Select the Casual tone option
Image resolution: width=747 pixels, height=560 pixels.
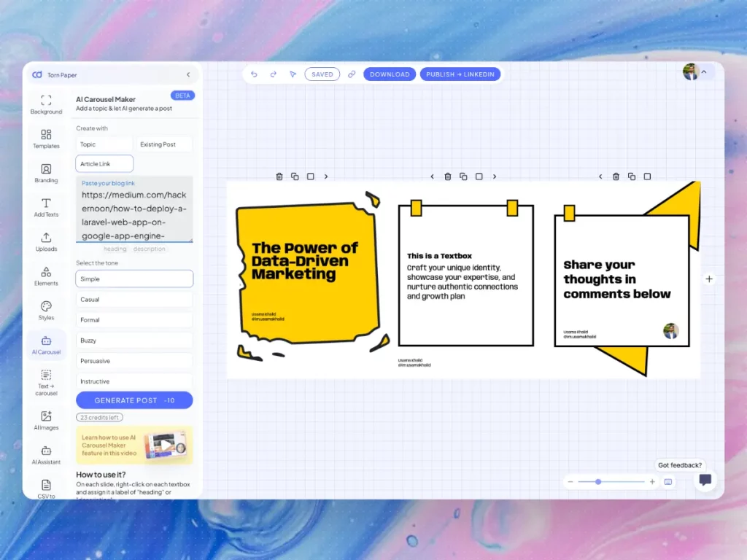click(133, 299)
